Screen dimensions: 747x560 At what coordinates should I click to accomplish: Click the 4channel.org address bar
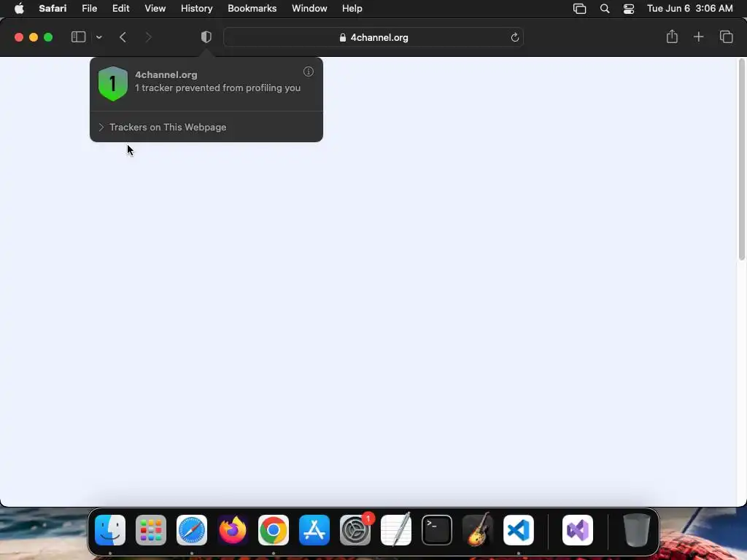(373, 37)
